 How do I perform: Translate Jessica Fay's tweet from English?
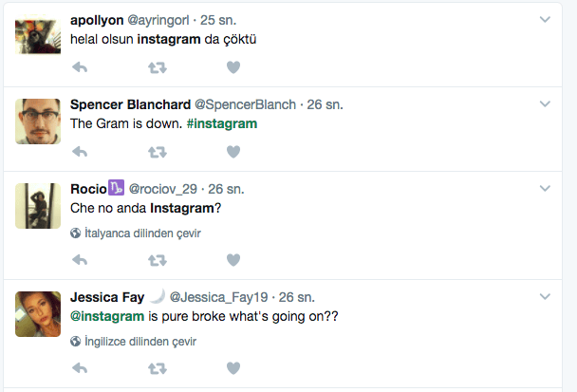pyautogui.click(x=141, y=341)
